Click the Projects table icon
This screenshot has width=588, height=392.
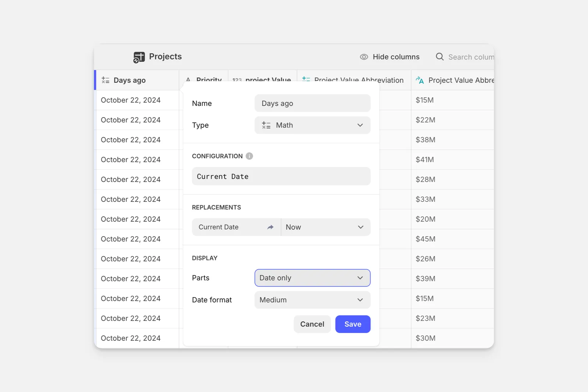139,57
